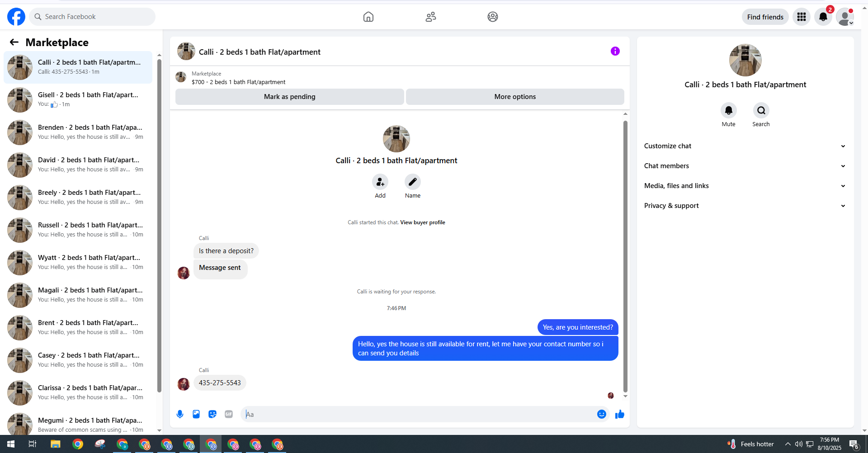Image resolution: width=868 pixels, height=453 pixels.
Task: Click Mark as pending button
Action: [290, 97]
